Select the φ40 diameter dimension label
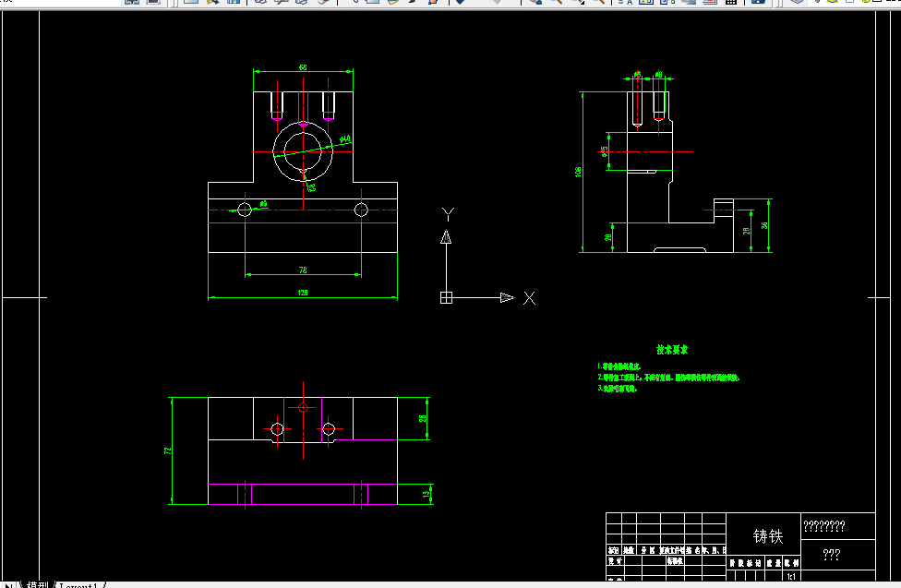 point(344,139)
